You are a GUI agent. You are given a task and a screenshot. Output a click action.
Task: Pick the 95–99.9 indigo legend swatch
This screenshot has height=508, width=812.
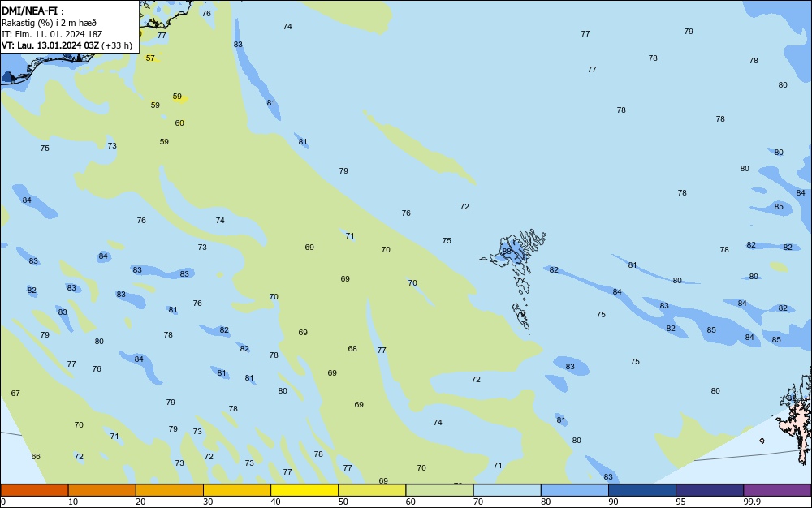[710, 490]
